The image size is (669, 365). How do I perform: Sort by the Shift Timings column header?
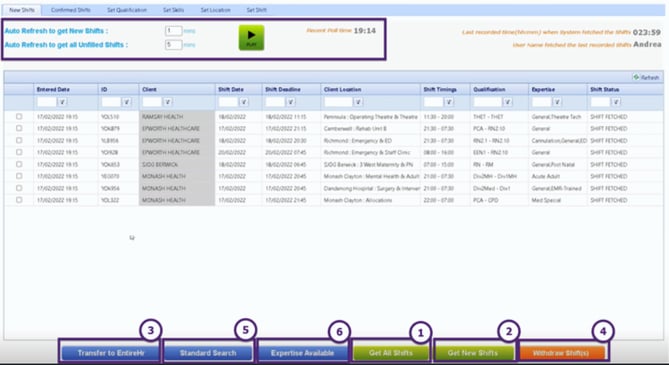coord(440,89)
